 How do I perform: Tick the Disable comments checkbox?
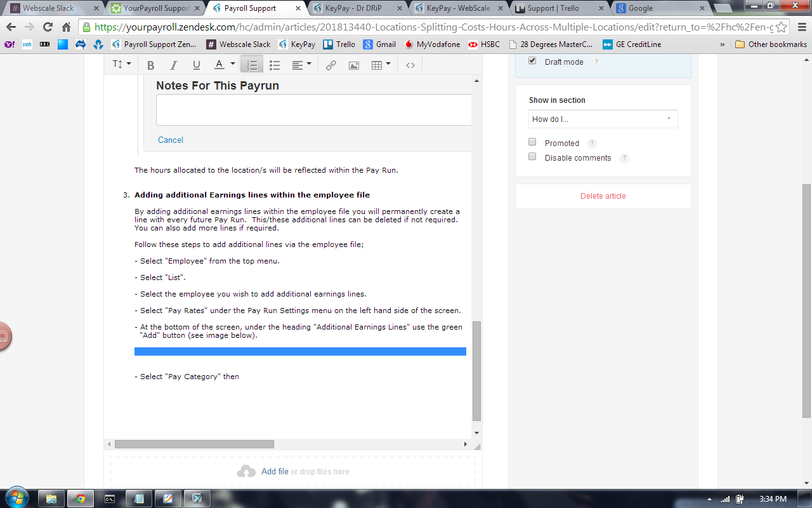point(532,157)
